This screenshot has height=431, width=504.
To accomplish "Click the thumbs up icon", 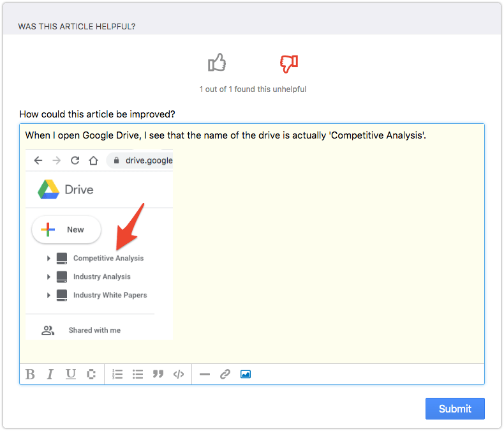I will [x=217, y=63].
